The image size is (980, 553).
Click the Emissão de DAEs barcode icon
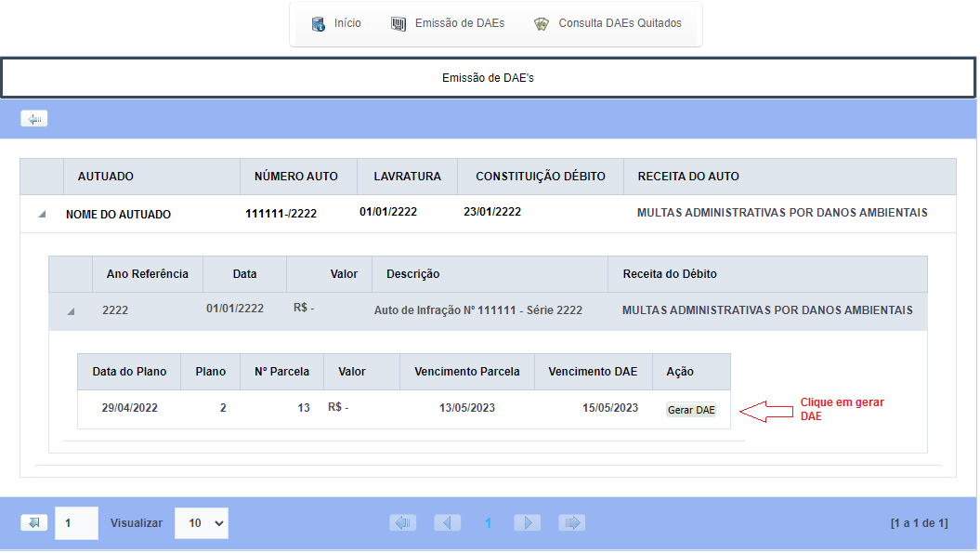pos(399,24)
